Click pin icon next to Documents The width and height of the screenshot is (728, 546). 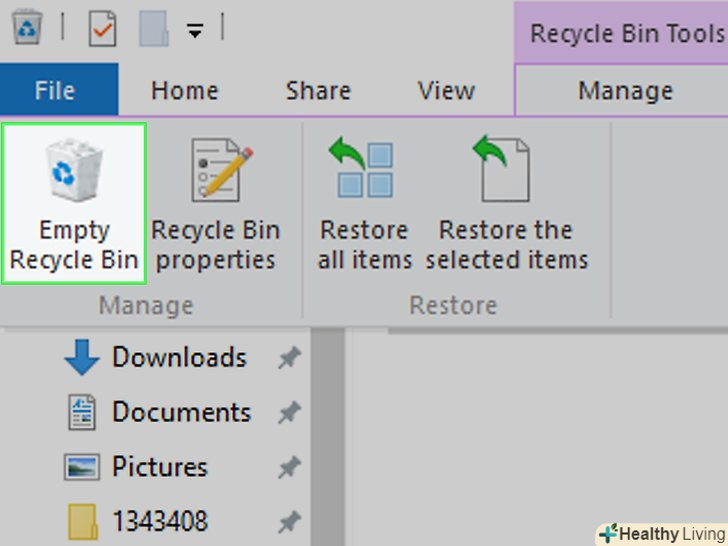point(289,412)
